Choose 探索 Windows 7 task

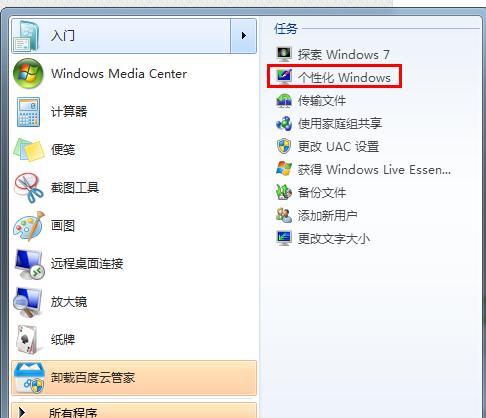[x=333, y=54]
